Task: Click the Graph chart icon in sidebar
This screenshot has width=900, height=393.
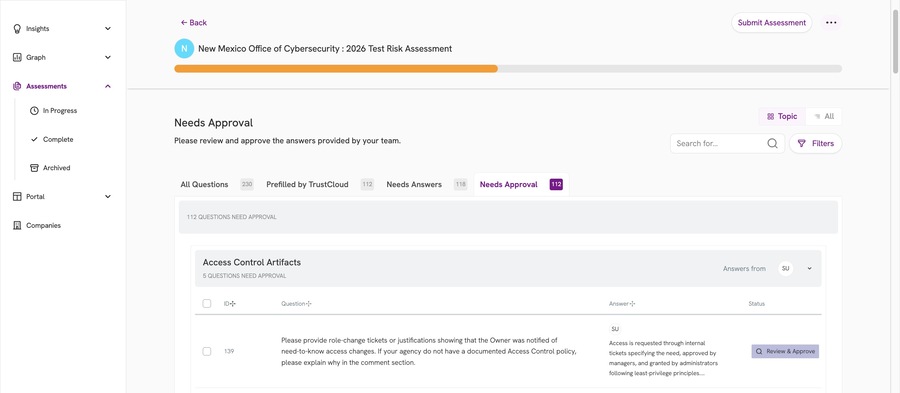Action: point(17,57)
